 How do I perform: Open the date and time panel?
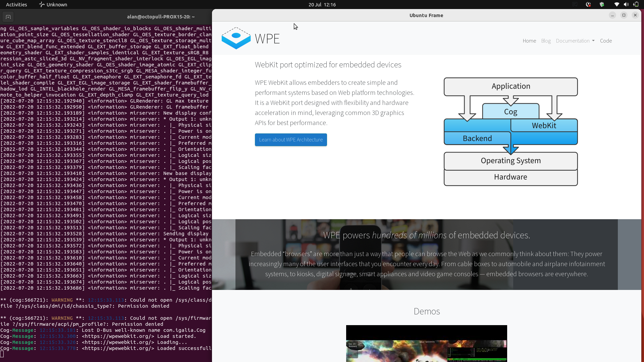pos(322,5)
